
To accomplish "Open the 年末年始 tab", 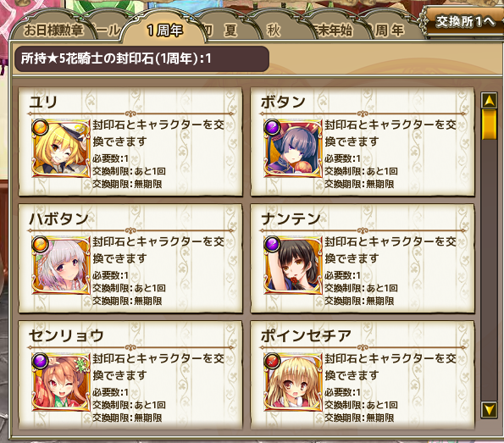I will tap(334, 30).
